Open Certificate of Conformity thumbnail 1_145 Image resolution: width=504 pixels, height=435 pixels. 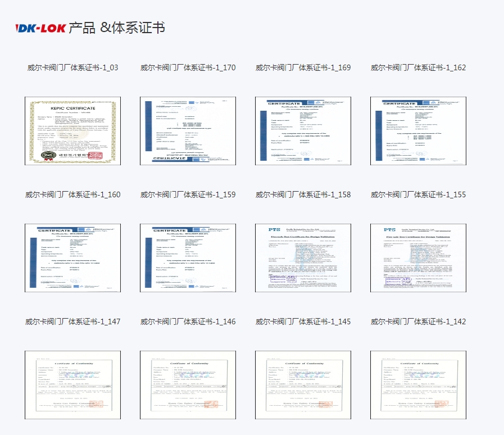[x=303, y=385]
